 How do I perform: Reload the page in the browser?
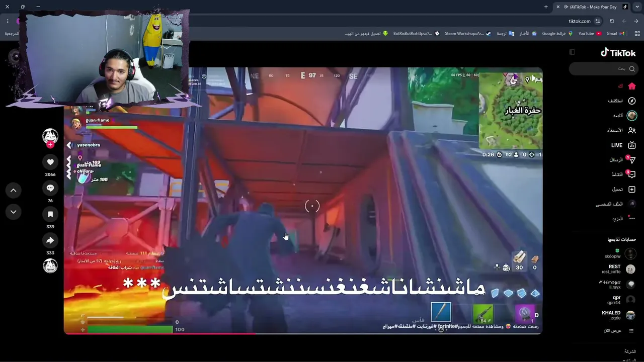(x=612, y=21)
